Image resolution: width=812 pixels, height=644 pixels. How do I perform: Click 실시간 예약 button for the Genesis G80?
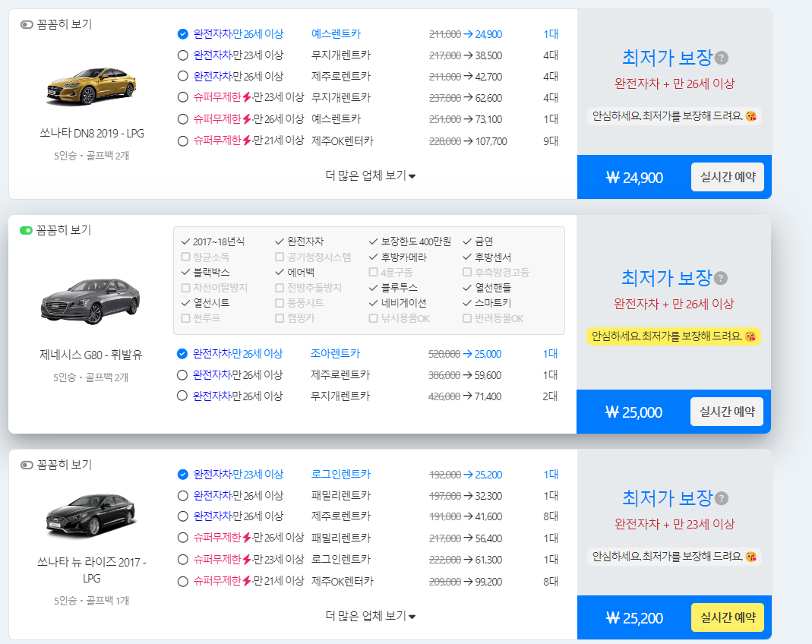point(727,411)
